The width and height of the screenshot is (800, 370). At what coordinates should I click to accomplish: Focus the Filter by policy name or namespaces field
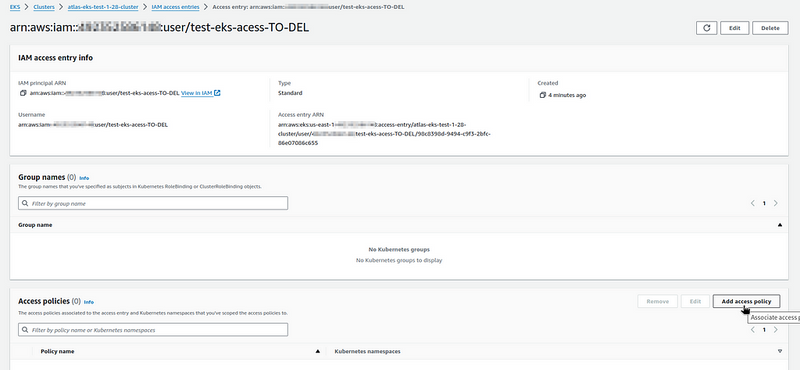(x=153, y=330)
